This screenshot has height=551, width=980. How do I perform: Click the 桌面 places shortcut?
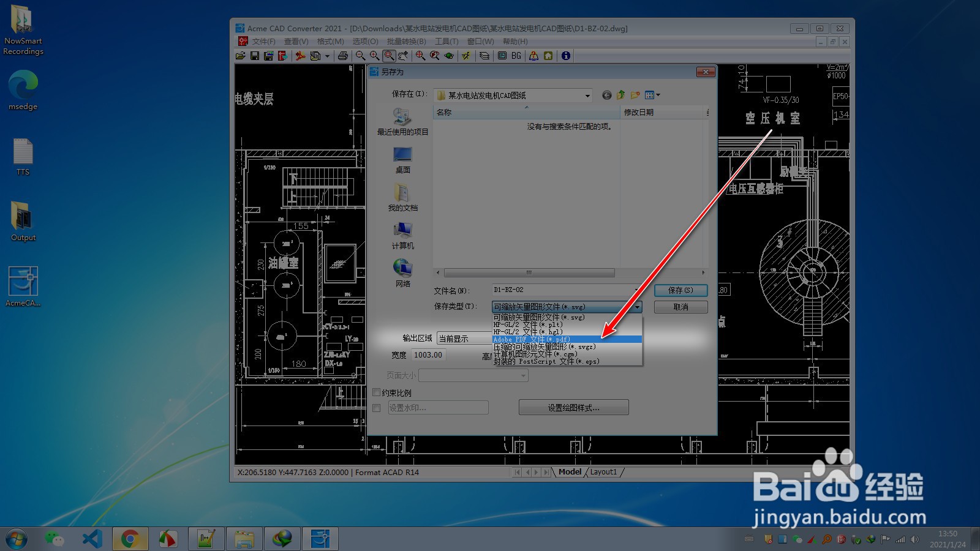click(x=402, y=160)
